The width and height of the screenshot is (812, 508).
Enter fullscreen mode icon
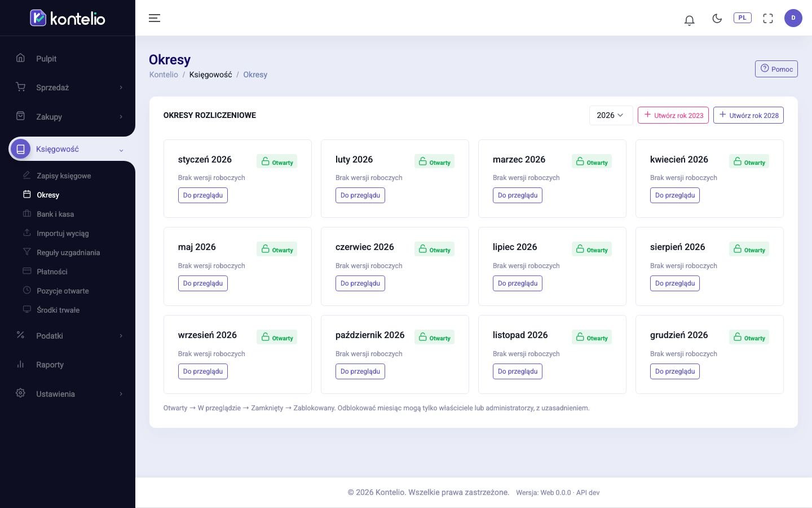point(768,19)
